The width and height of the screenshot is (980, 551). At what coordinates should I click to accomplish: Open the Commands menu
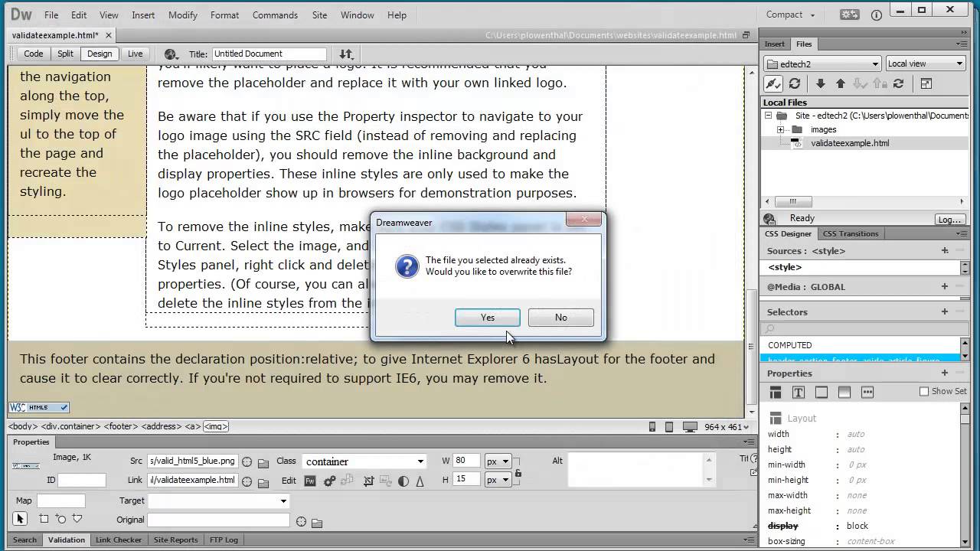click(275, 15)
